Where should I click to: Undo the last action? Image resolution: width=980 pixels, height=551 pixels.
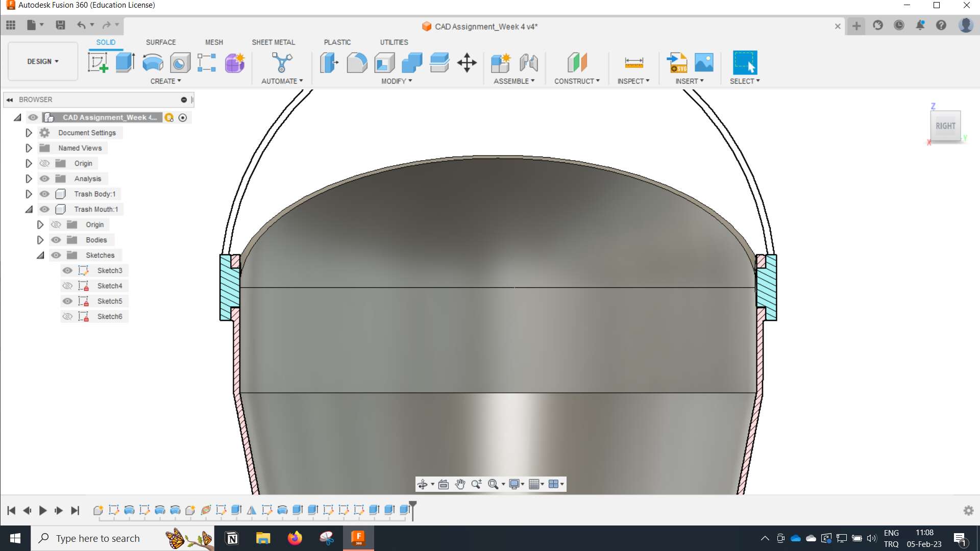(81, 25)
